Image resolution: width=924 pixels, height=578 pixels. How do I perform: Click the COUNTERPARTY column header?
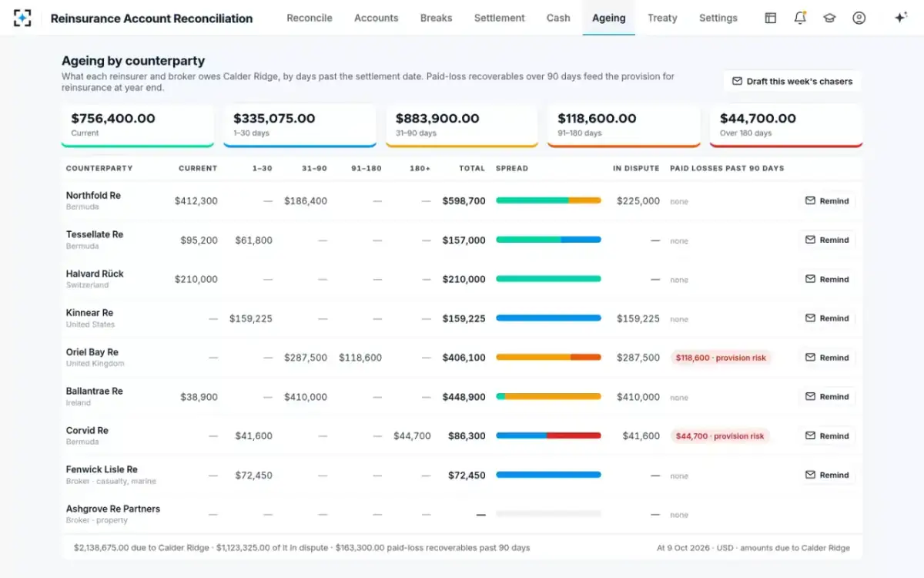coord(99,168)
